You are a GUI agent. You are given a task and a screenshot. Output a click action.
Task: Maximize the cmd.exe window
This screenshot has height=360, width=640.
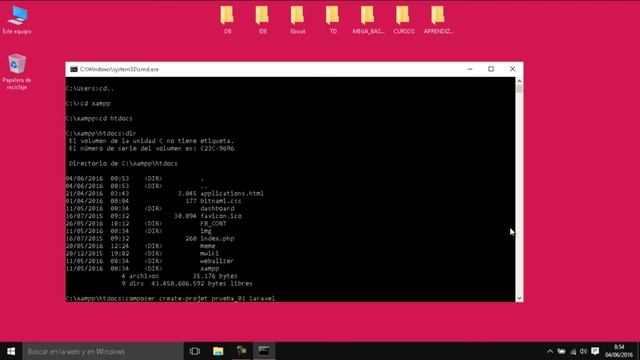pos(491,69)
